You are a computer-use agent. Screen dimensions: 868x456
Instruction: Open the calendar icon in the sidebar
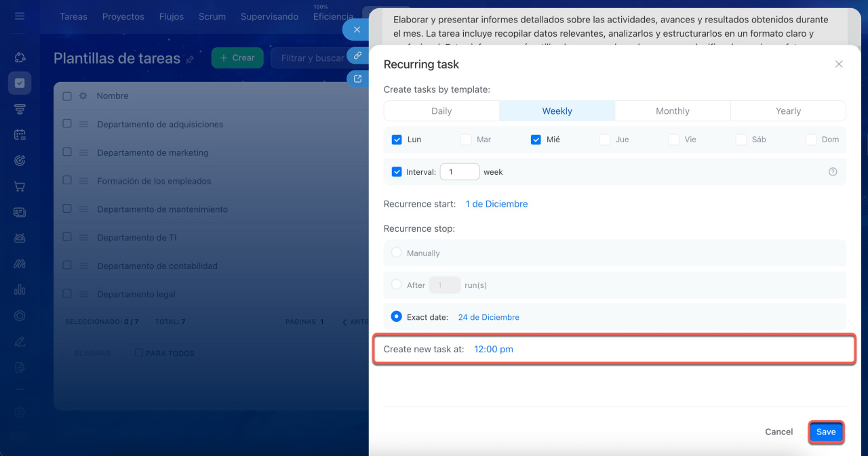click(20, 135)
